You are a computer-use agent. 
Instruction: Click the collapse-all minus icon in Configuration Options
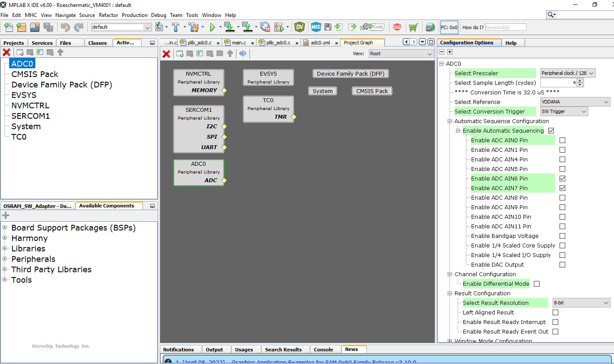click(441, 52)
